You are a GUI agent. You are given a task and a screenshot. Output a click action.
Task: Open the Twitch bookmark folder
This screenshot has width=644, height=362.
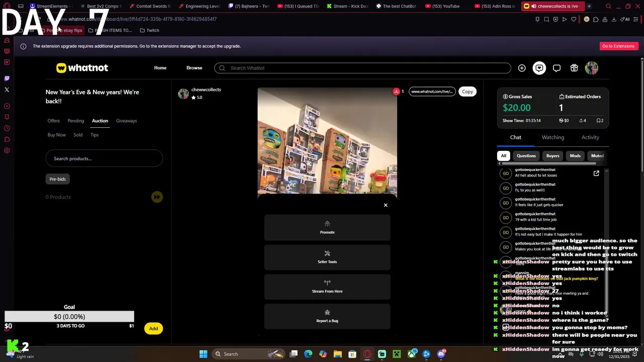click(x=149, y=30)
